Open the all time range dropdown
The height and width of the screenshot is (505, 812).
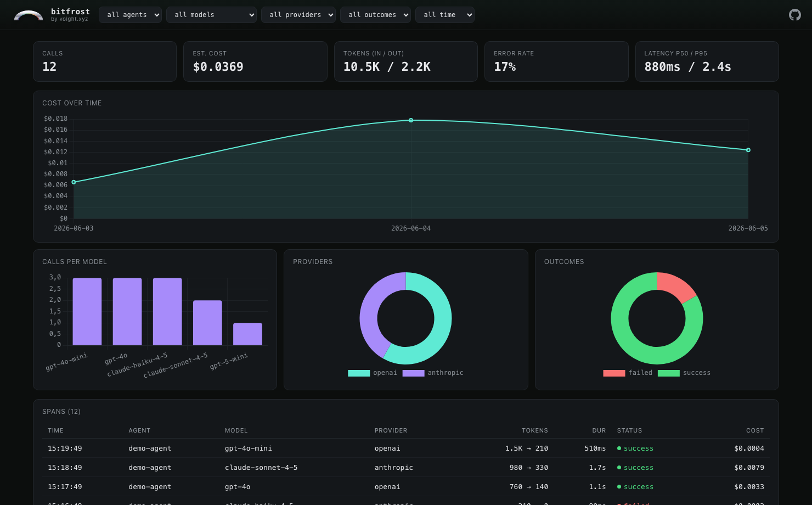pos(445,15)
